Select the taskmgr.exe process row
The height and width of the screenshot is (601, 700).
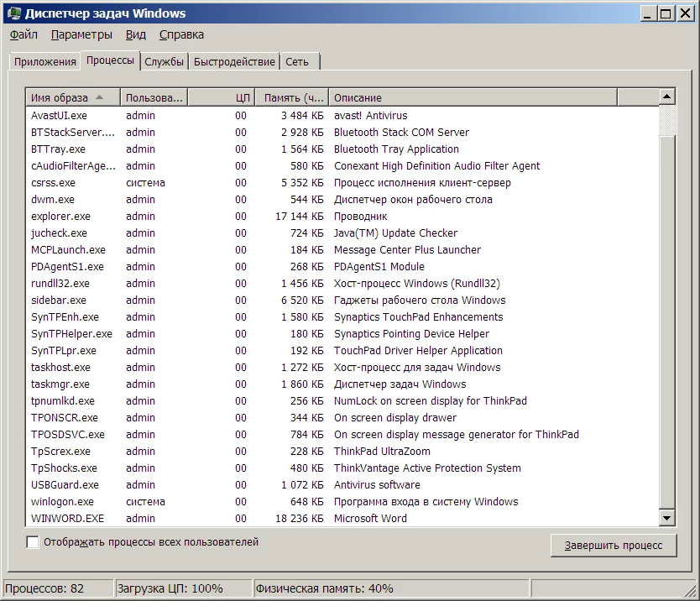(x=60, y=384)
